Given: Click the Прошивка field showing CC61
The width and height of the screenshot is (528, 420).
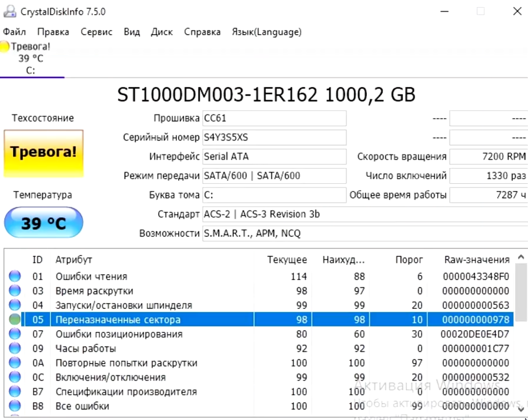Looking at the screenshot, I should tap(275, 119).
